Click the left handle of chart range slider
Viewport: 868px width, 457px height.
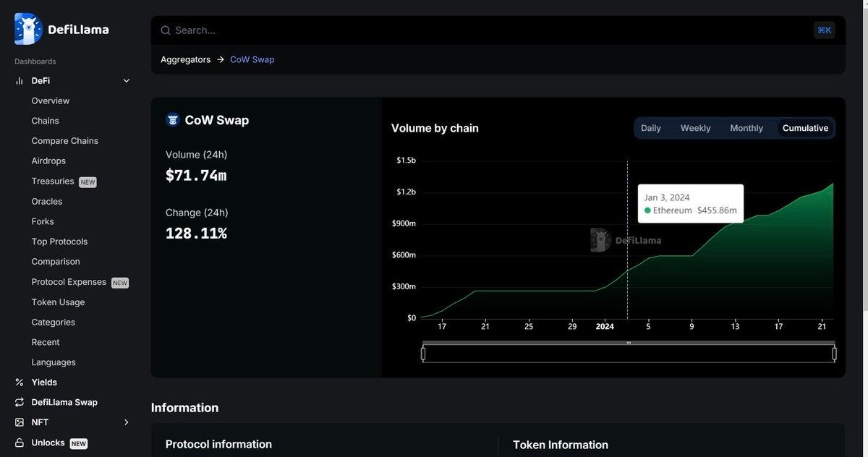(423, 354)
